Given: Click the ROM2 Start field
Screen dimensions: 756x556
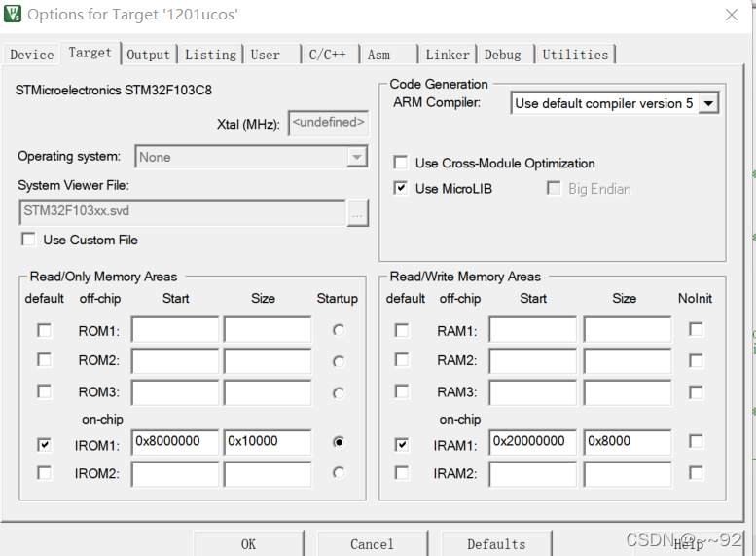Looking at the screenshot, I should pyautogui.click(x=175, y=361).
